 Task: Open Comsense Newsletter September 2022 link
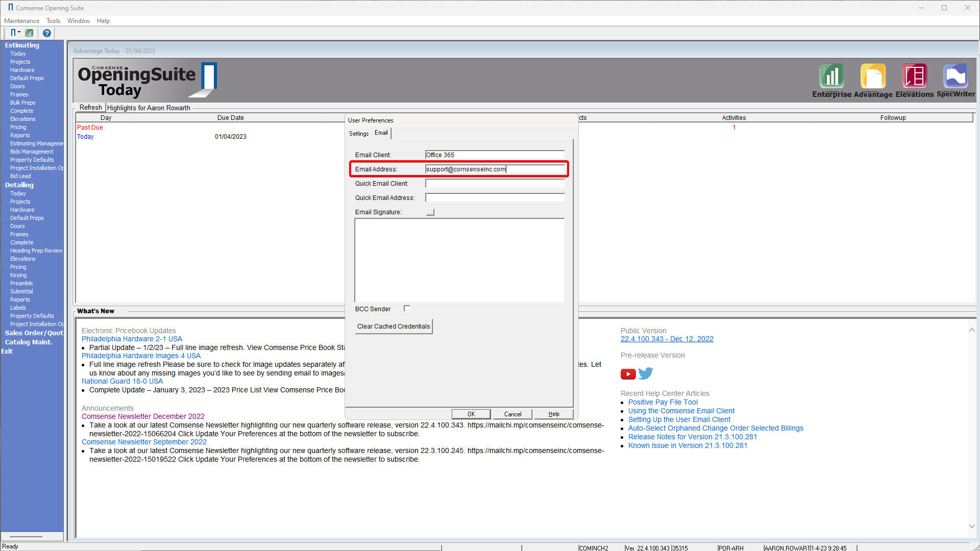tap(144, 442)
